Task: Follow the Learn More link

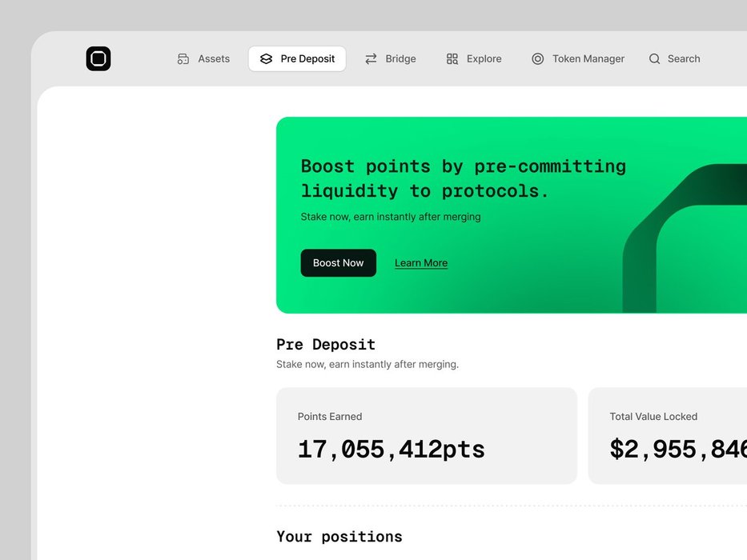Action: pos(421,263)
